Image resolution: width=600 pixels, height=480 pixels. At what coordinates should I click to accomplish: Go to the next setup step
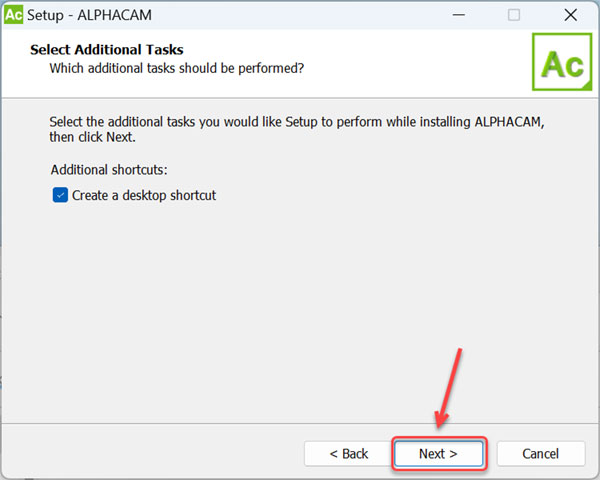click(x=438, y=453)
